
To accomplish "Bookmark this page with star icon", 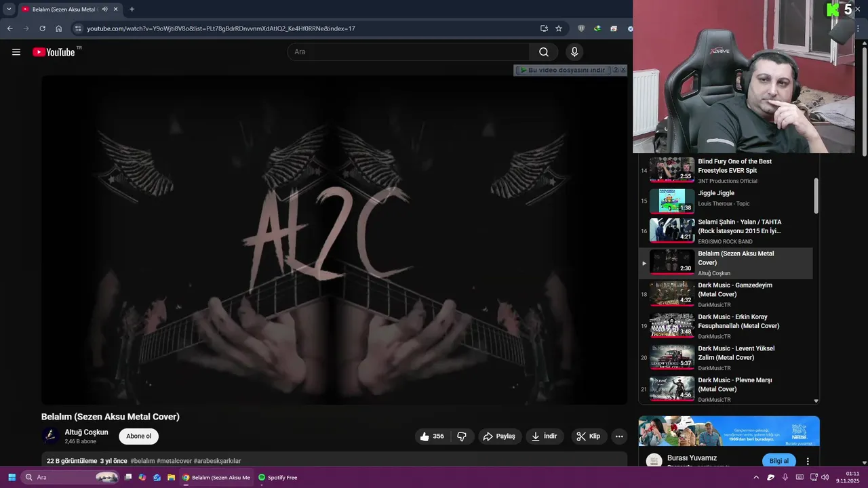I will (x=559, y=28).
